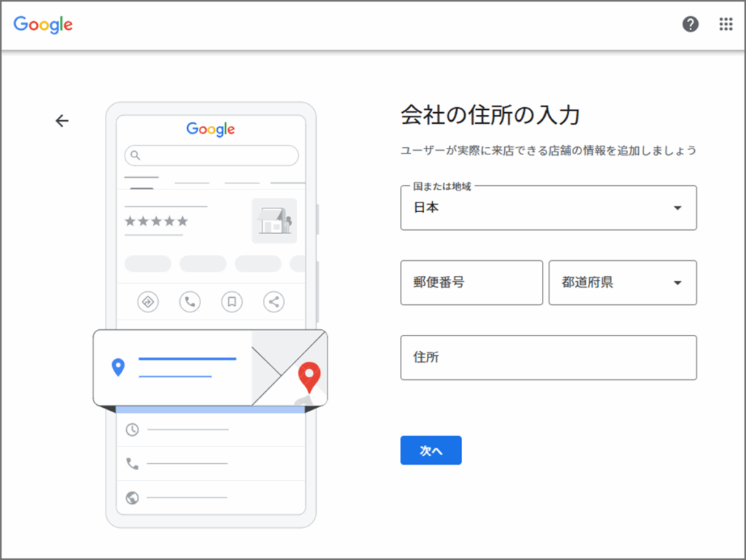This screenshot has width=746, height=560.
Task: Click the search bar in the phone mockup
Action: 211,155
